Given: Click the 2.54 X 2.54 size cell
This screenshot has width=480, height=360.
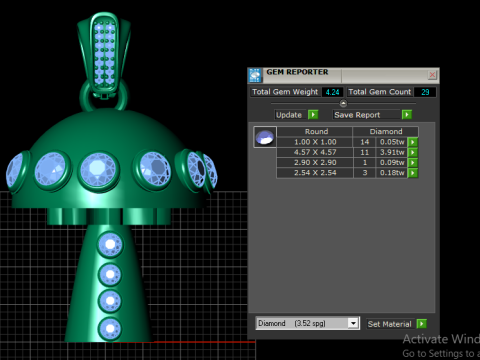Looking at the screenshot, I should 315,173.
